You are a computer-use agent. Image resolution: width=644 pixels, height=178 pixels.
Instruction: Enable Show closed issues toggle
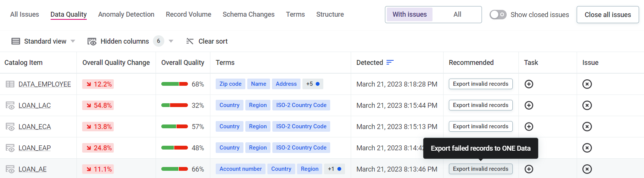pyautogui.click(x=498, y=15)
